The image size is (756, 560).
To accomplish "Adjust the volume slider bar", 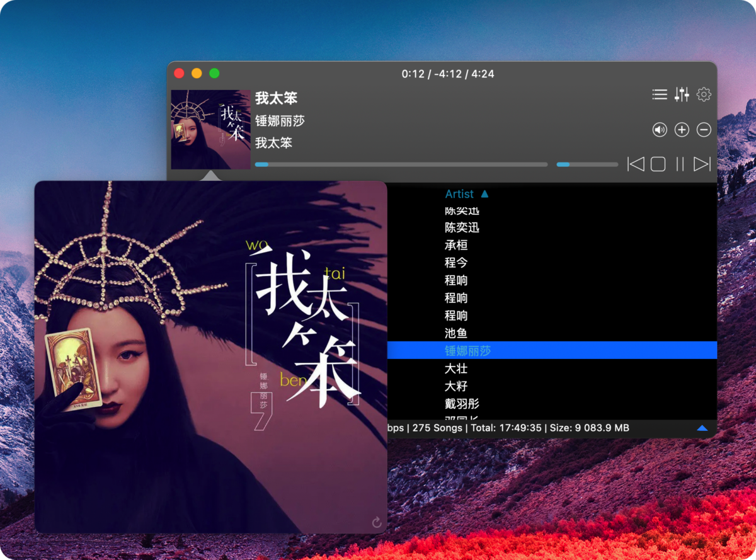I will pos(587,164).
